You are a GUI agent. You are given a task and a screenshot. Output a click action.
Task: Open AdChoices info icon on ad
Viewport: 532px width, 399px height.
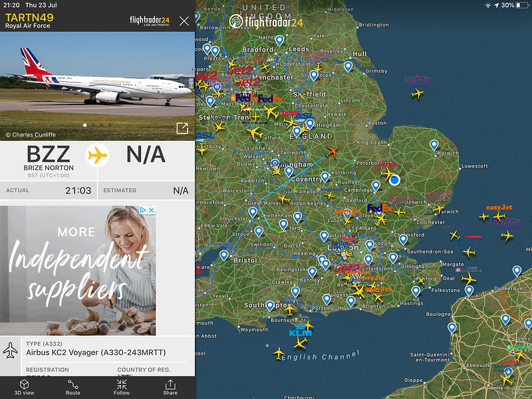[143, 210]
